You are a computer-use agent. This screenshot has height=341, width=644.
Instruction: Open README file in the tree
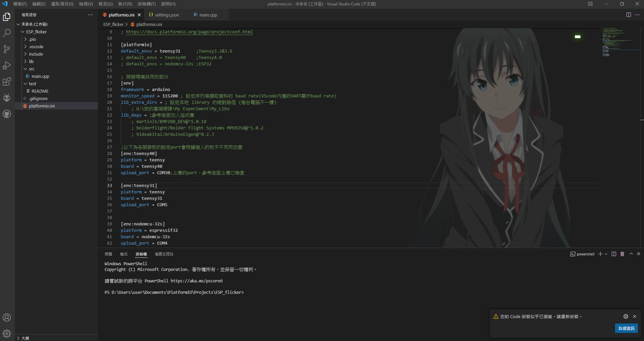[56, 91]
